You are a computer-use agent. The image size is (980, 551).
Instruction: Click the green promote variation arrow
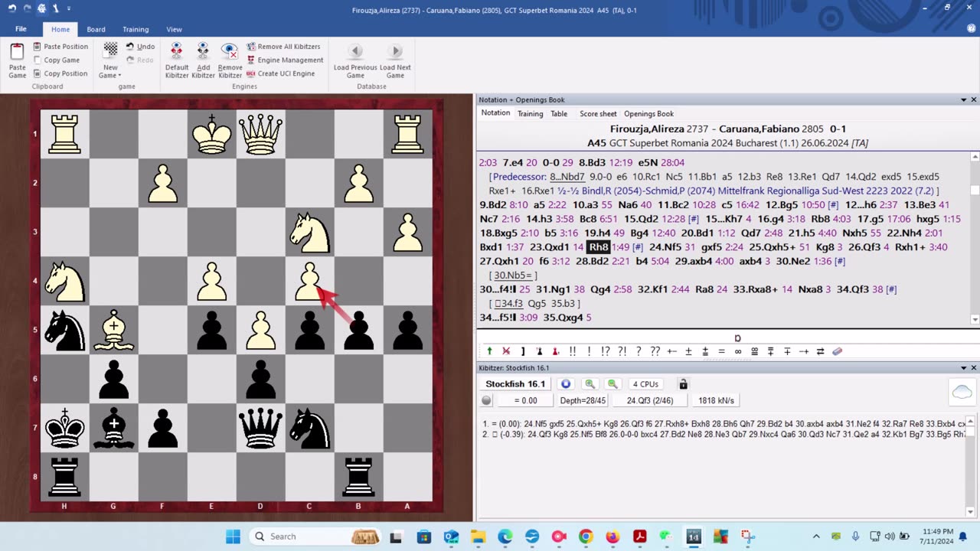489,351
